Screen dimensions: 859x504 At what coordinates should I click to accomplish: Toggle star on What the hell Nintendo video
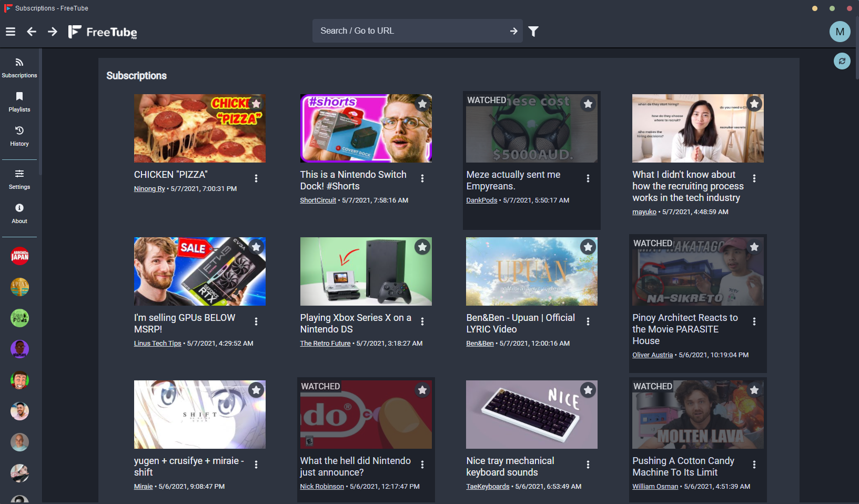pos(422,390)
